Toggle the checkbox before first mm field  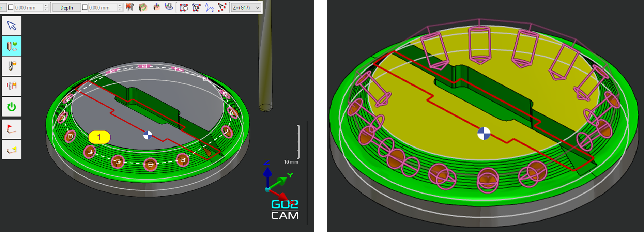point(11,7)
